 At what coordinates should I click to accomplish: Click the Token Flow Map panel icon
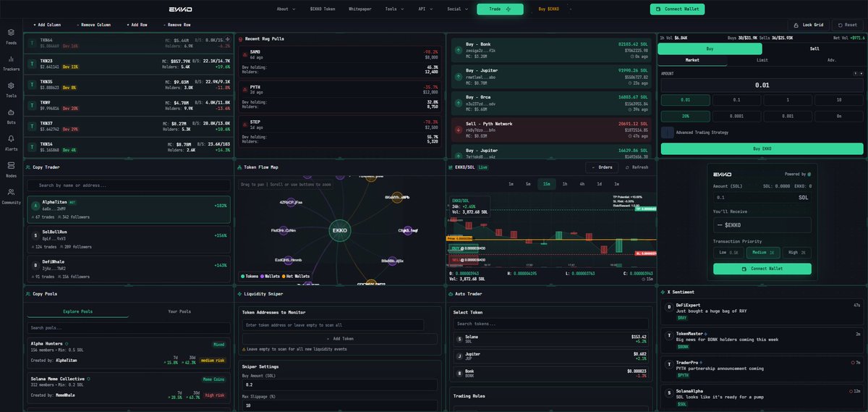[x=239, y=167]
